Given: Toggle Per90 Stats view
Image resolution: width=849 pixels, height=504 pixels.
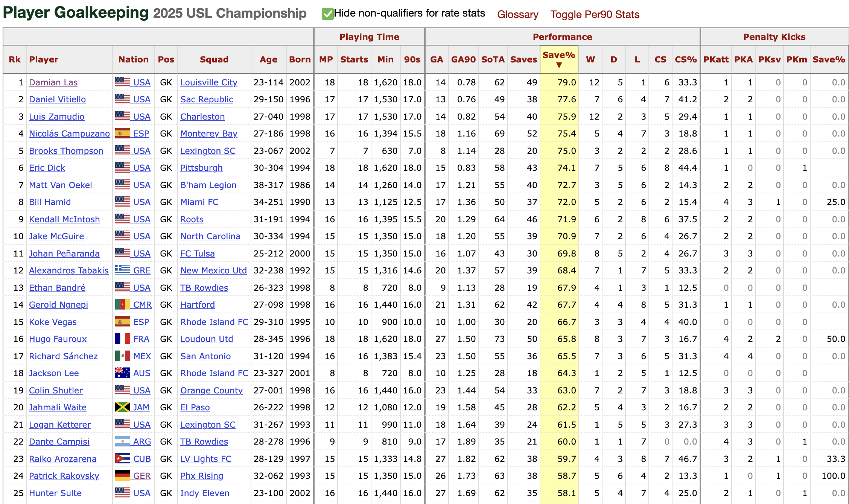Looking at the screenshot, I should pos(595,14).
